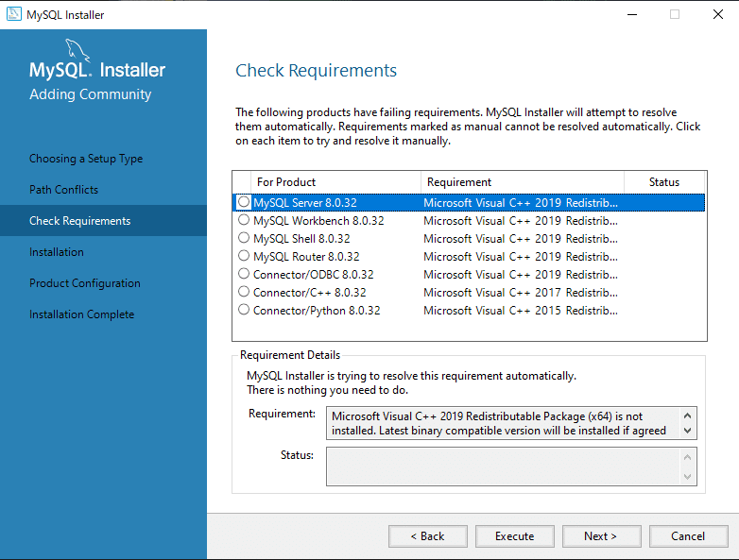
Task: Click MySQL Workbench 8.0.32 product name
Action: click(318, 220)
